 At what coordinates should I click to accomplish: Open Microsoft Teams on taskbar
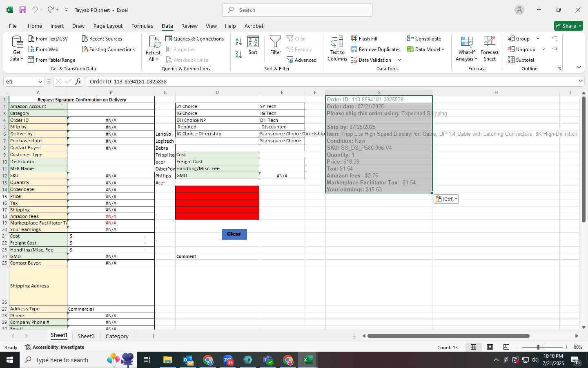click(268, 360)
